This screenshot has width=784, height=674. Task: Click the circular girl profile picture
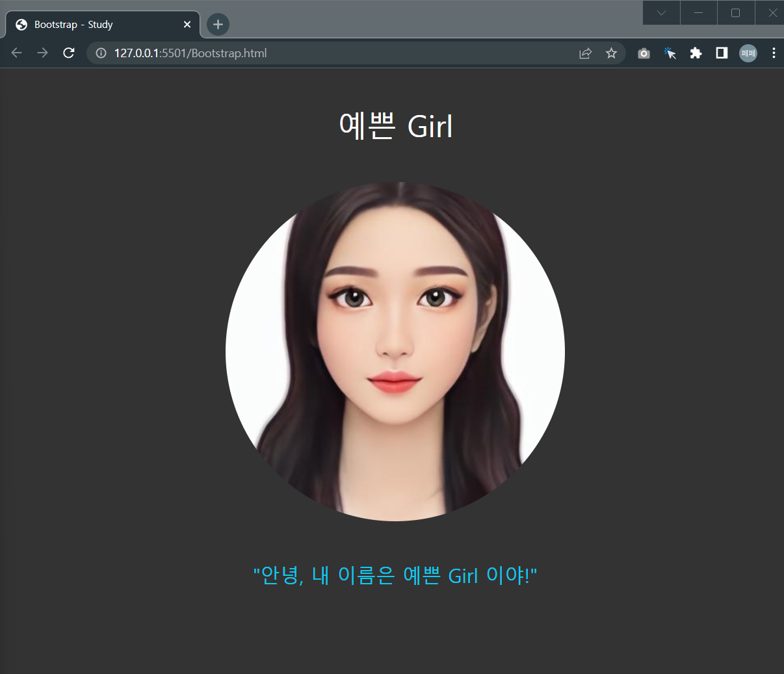(x=395, y=351)
